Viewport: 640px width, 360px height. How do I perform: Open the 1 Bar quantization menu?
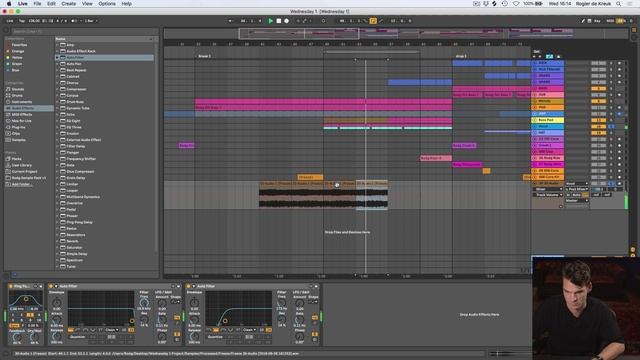coord(91,21)
